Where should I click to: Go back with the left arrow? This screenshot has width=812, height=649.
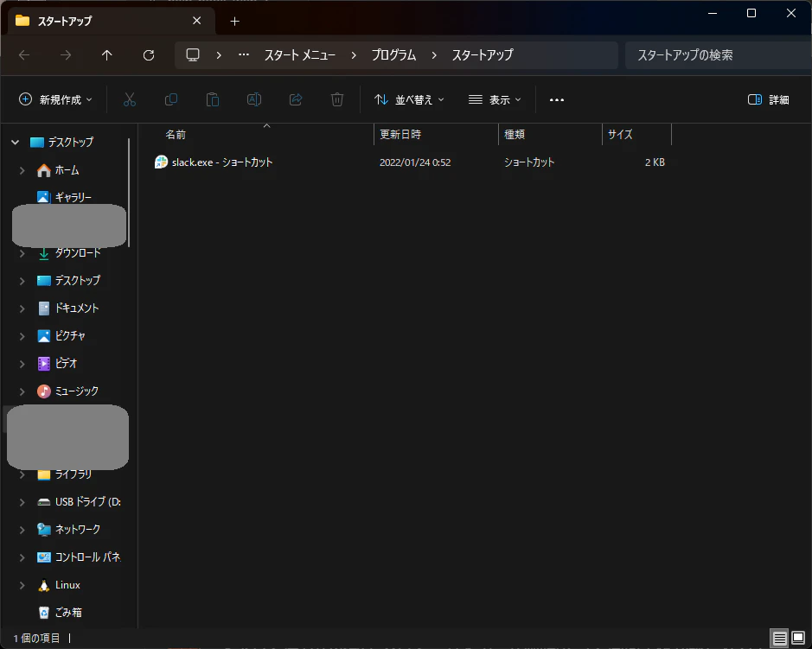(24, 54)
